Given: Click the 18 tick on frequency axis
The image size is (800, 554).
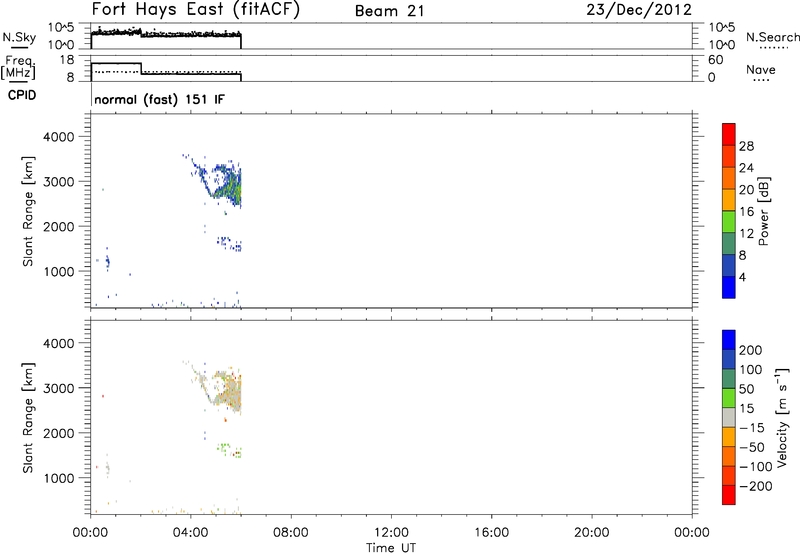Looking at the screenshot, I should [x=67, y=60].
